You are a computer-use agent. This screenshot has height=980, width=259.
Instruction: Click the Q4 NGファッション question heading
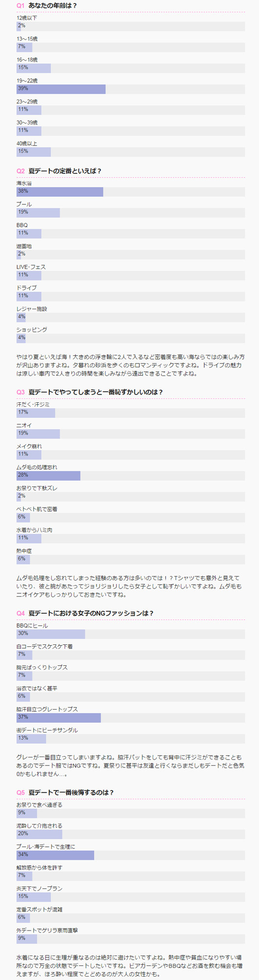[x=85, y=613]
